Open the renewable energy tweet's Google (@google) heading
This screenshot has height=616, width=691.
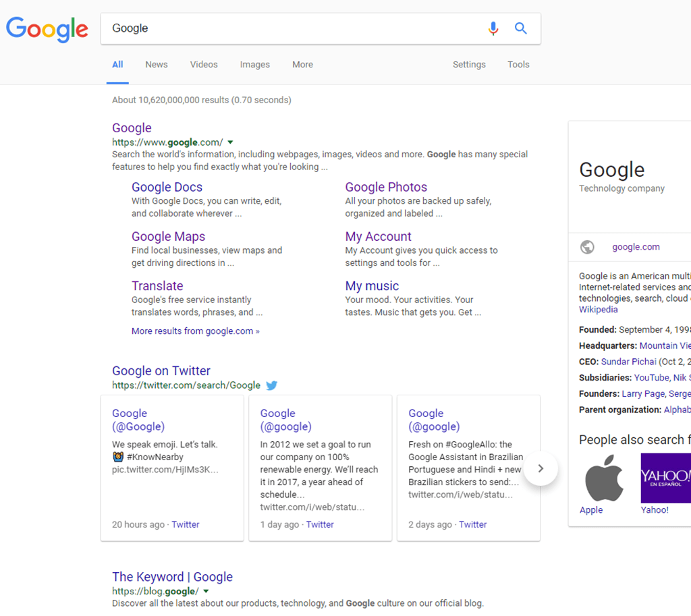tap(285, 420)
